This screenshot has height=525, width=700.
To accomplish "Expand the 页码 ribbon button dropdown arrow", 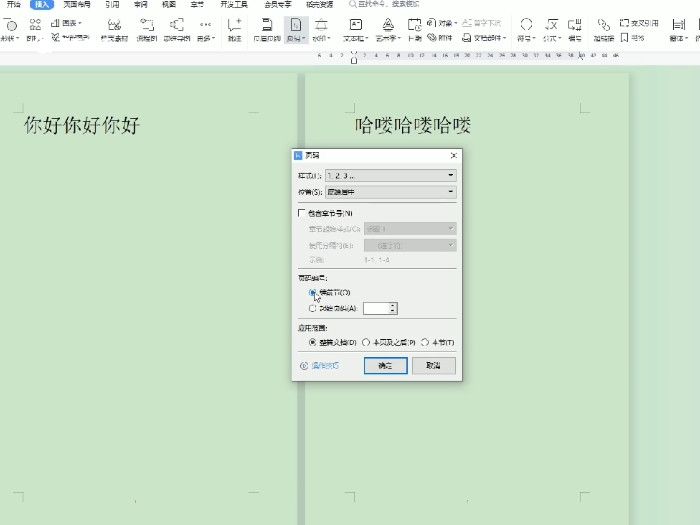I will click(304, 38).
